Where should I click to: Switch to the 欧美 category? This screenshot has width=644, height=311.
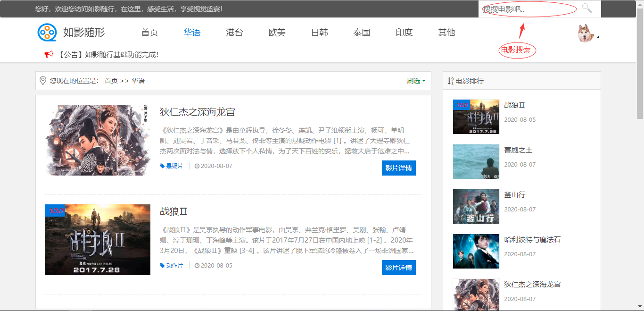click(x=277, y=33)
